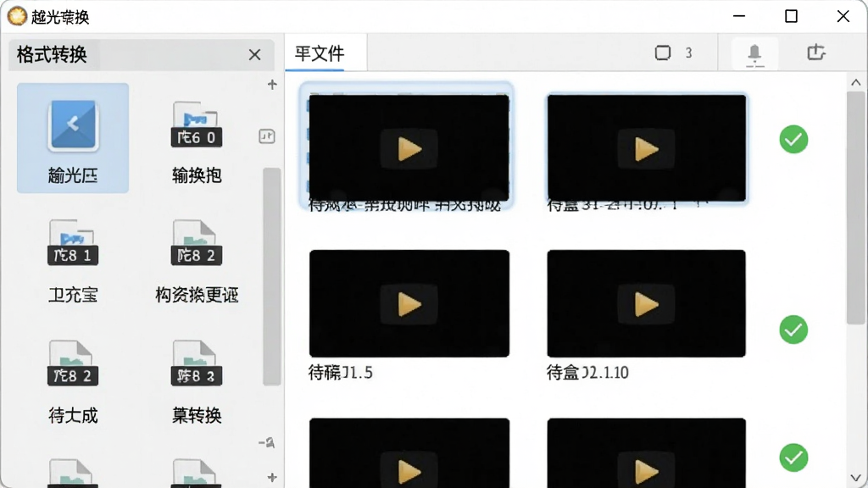The image size is (868, 488).
Task: Minimize the application window
Action: coord(739,16)
